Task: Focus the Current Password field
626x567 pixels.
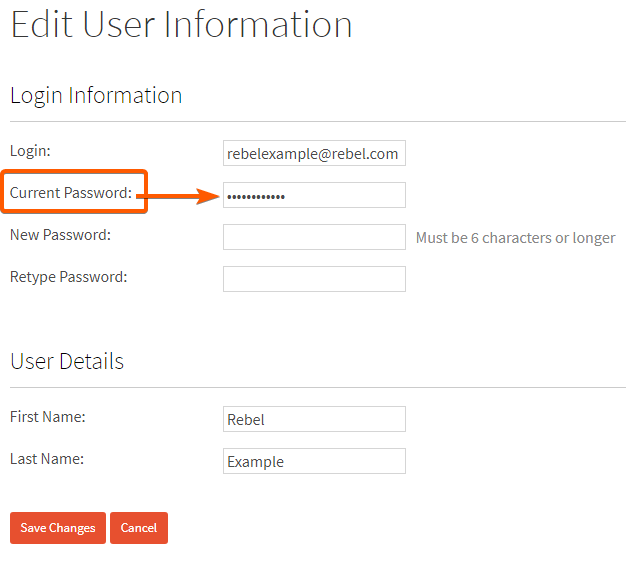Action: tap(314, 195)
